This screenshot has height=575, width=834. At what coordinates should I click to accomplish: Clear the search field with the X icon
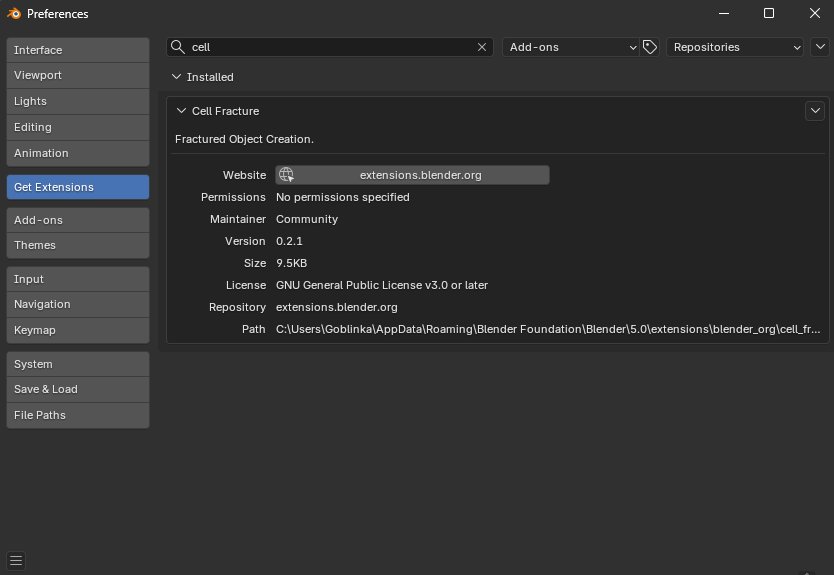coord(482,47)
